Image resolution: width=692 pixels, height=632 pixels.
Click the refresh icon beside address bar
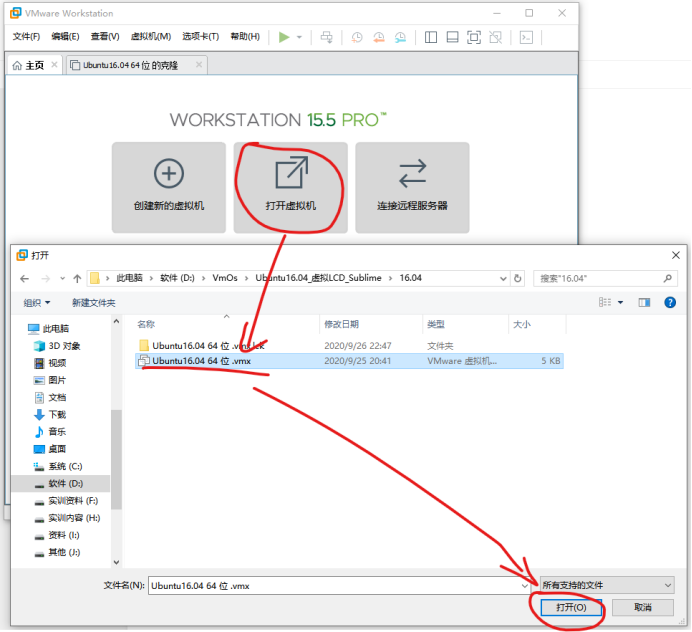(518, 278)
